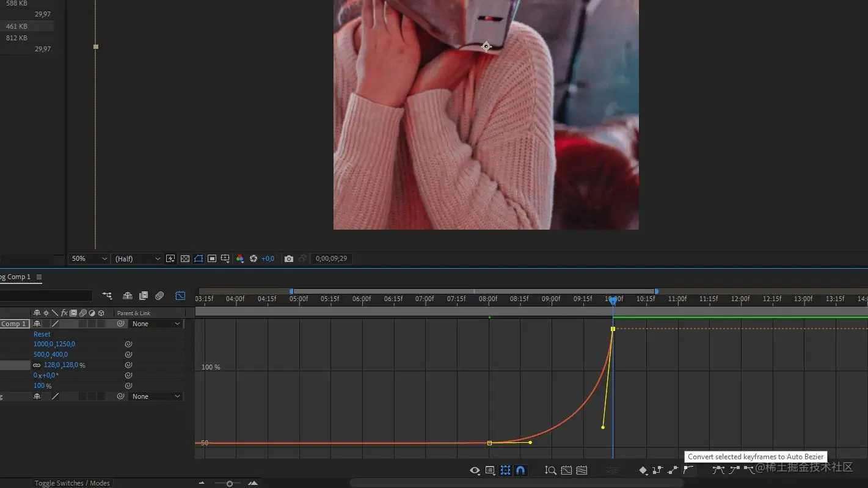Fit selection to view in graph editor
This screenshot has width=868, height=488.
pos(566,470)
